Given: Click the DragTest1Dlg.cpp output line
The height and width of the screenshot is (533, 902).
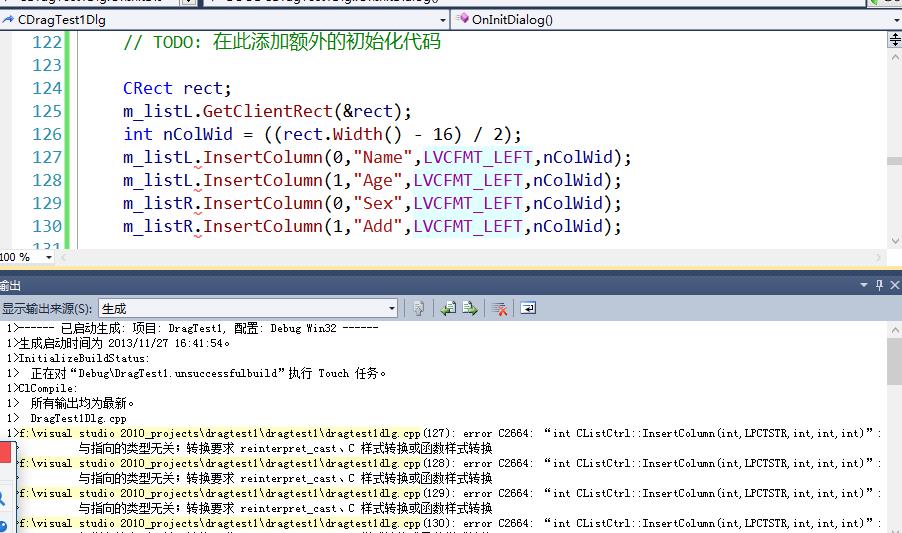Looking at the screenshot, I should pos(66,419).
